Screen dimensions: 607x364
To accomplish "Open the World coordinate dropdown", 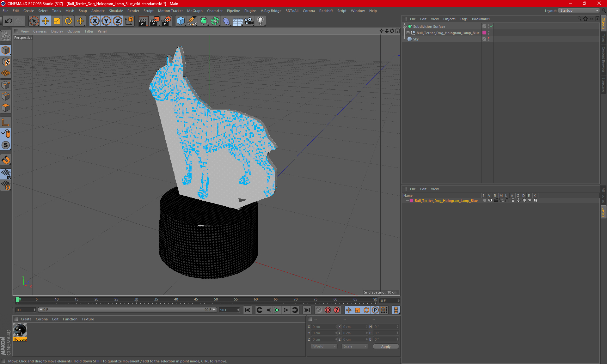I will point(324,346).
